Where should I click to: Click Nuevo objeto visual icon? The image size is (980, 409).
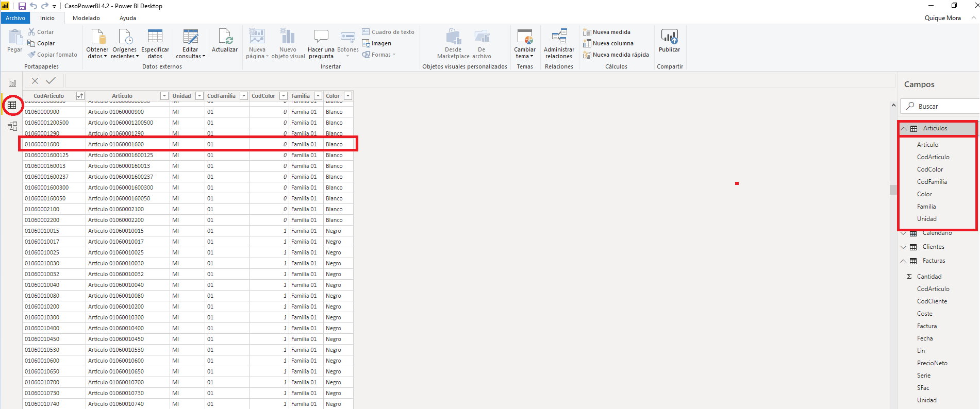[288, 36]
